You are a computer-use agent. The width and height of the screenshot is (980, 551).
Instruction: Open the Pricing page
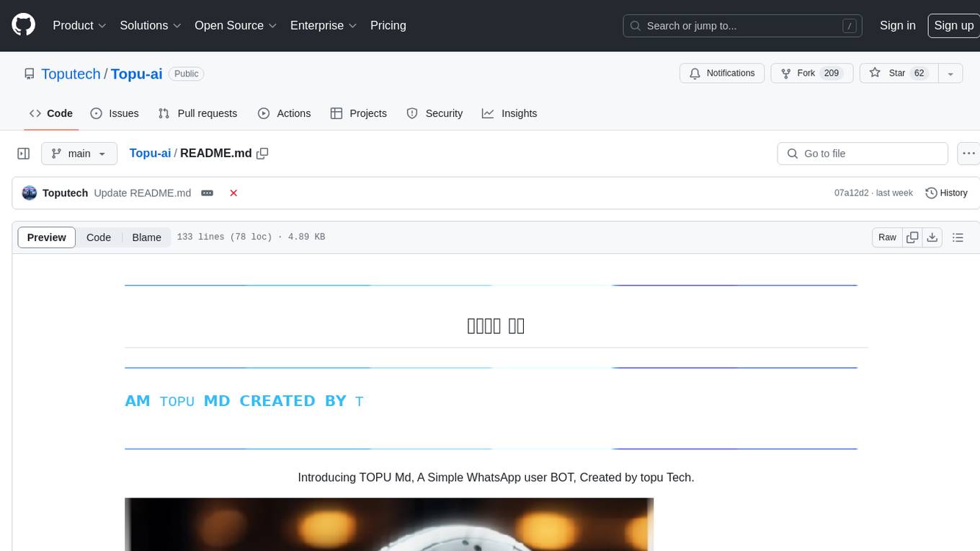click(388, 25)
